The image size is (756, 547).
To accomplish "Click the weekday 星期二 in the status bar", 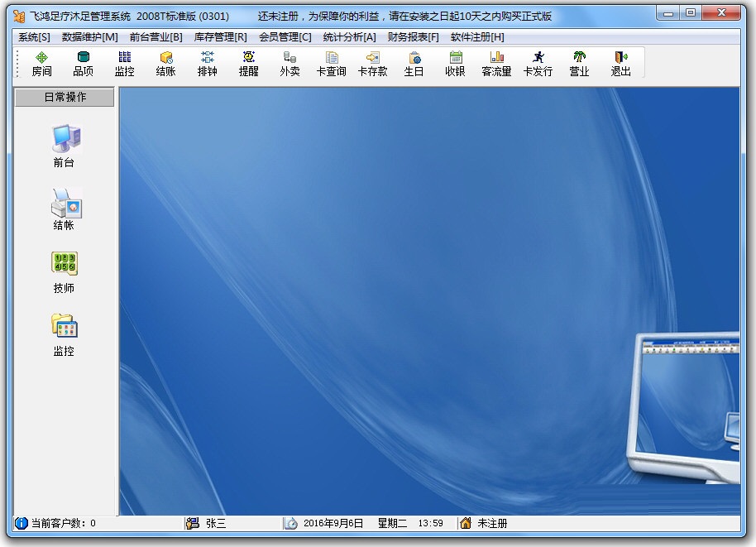I will [392, 523].
